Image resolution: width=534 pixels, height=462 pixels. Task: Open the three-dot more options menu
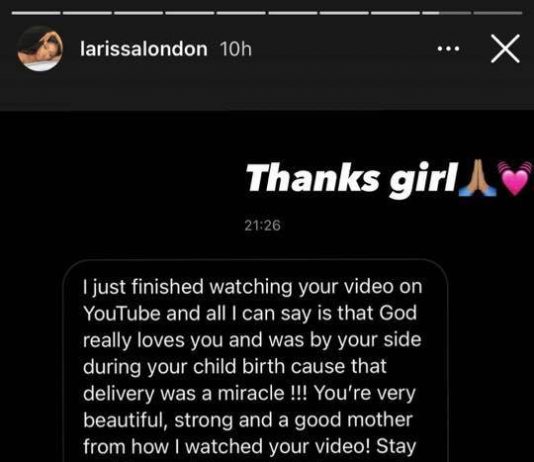coord(449,49)
